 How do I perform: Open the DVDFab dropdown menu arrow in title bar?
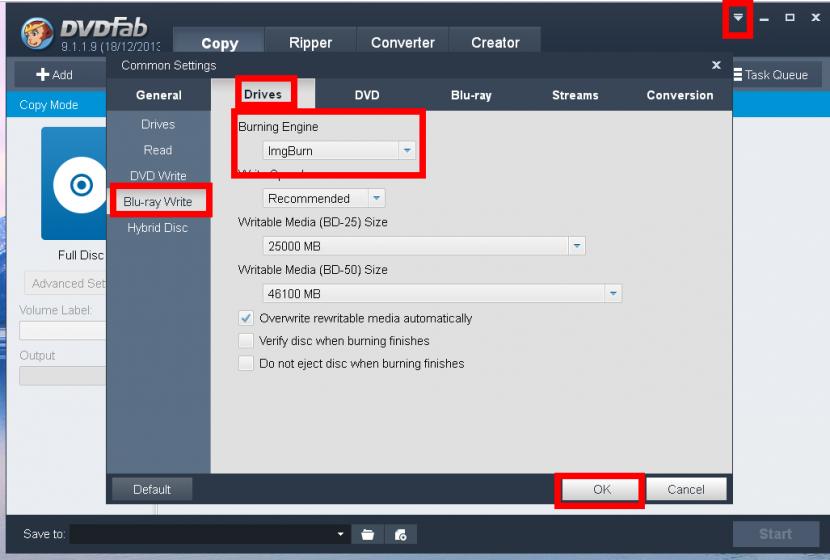[x=738, y=17]
